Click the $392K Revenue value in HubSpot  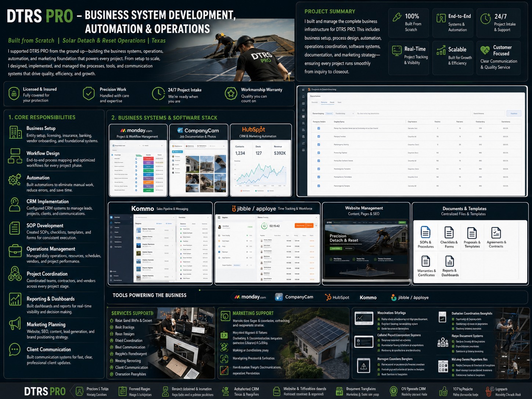280,153
